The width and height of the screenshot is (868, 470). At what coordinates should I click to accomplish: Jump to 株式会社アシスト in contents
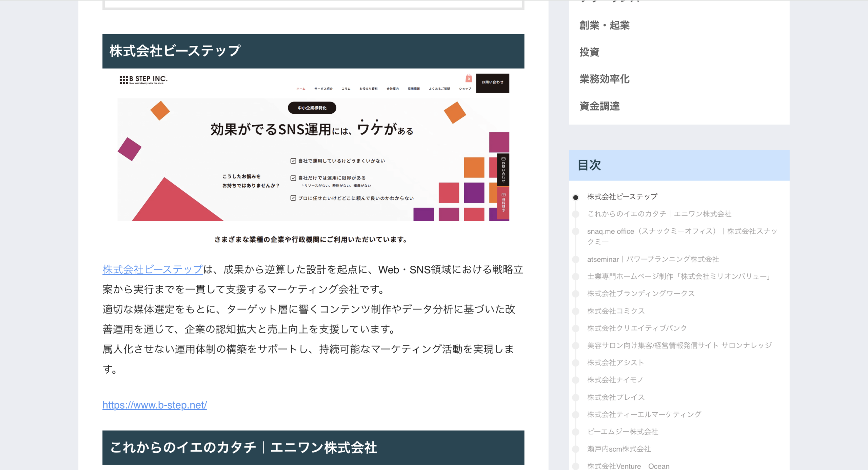[x=615, y=363]
